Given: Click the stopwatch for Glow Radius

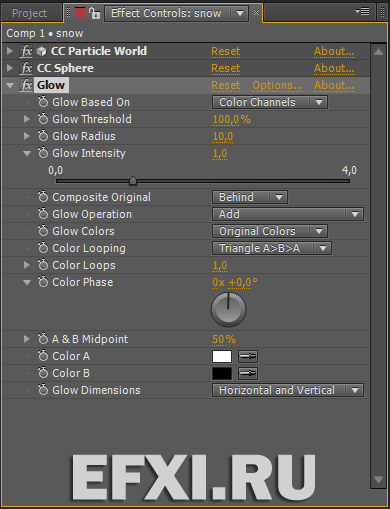Looking at the screenshot, I should 43,136.
